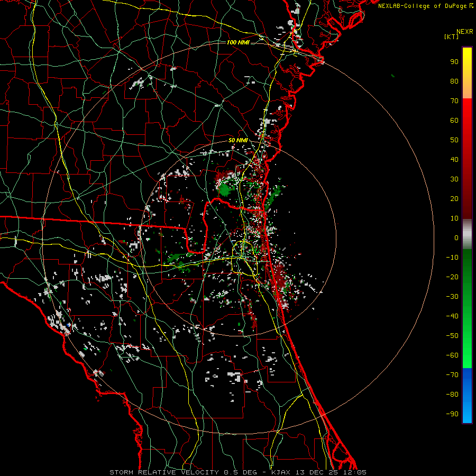
Task: Pick the gray zero band of color scale
Action: coord(467,234)
